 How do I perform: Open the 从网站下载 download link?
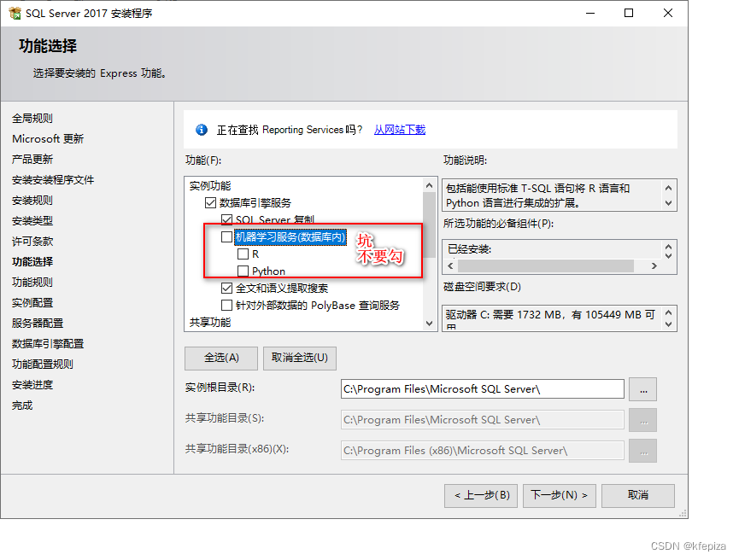click(400, 130)
